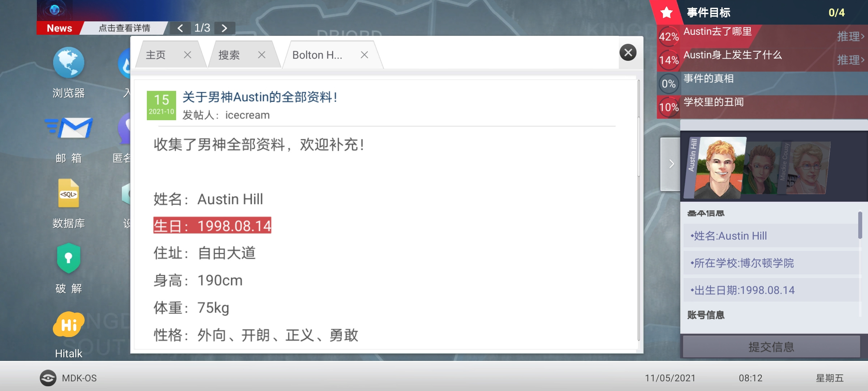
Task: Click 所在学校:博尔顿学院 info entry
Action: coord(771,263)
